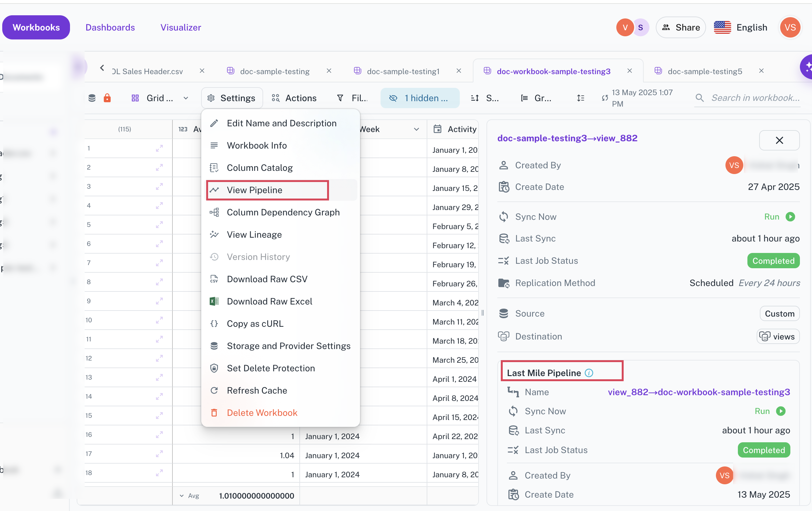Click the Last Mile Pipeline Completed badge

[764, 450]
